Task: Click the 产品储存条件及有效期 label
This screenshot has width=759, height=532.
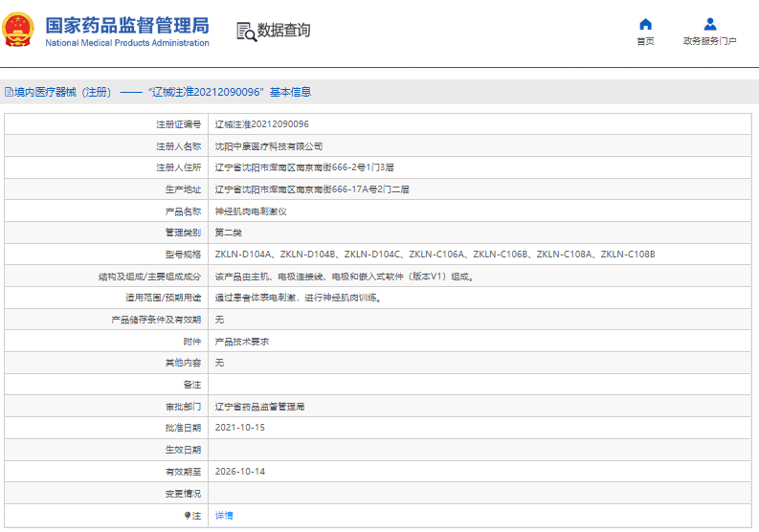Action: tap(156, 320)
